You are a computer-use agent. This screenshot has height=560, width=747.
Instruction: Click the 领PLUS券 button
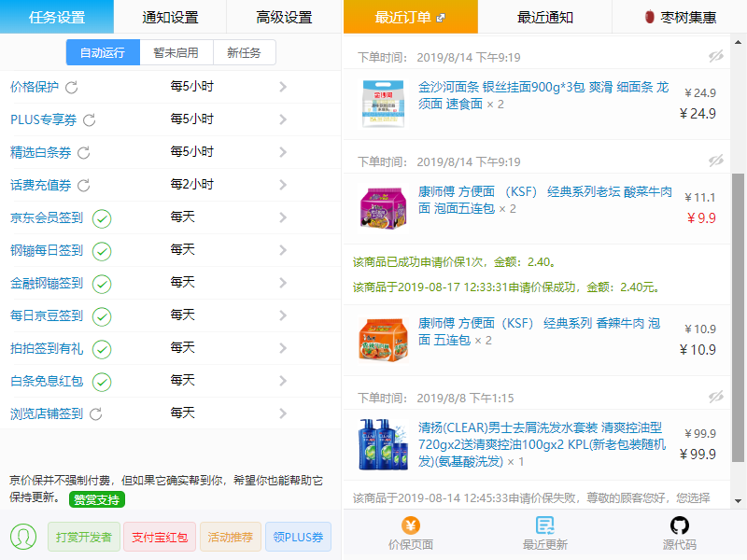coord(298,537)
